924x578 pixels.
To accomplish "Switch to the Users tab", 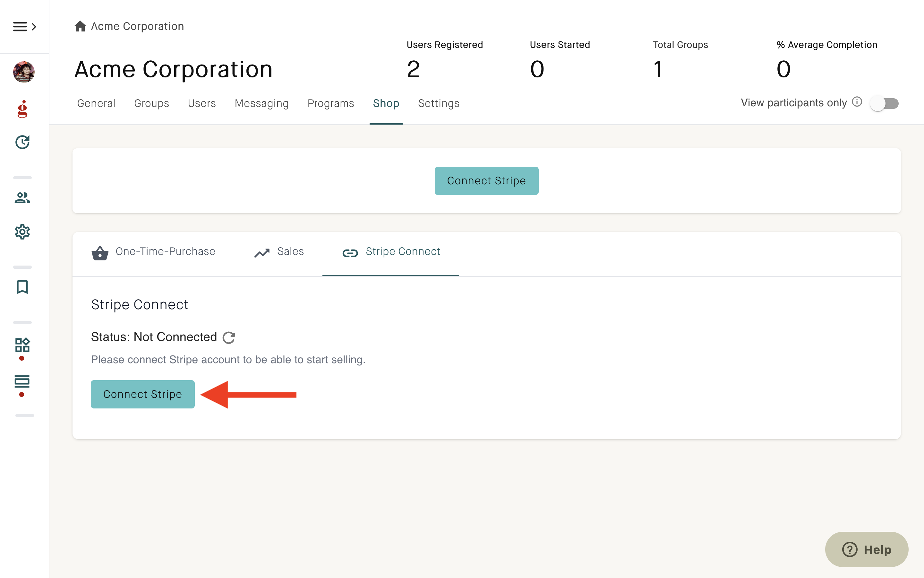I will (202, 103).
